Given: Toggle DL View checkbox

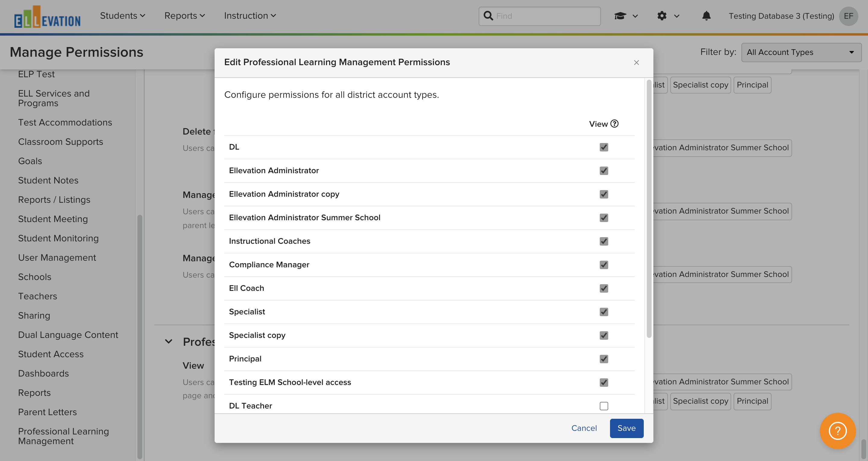Looking at the screenshot, I should (604, 147).
